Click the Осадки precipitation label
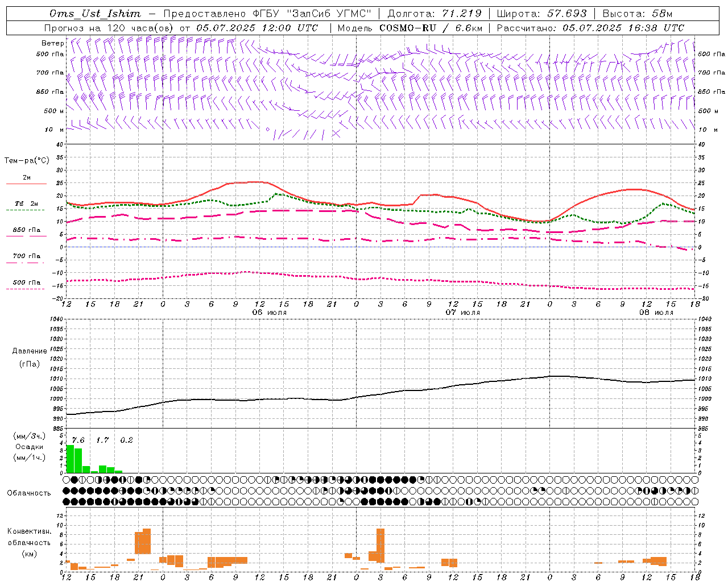The width and height of the screenshot is (728, 582). pyautogui.click(x=29, y=447)
